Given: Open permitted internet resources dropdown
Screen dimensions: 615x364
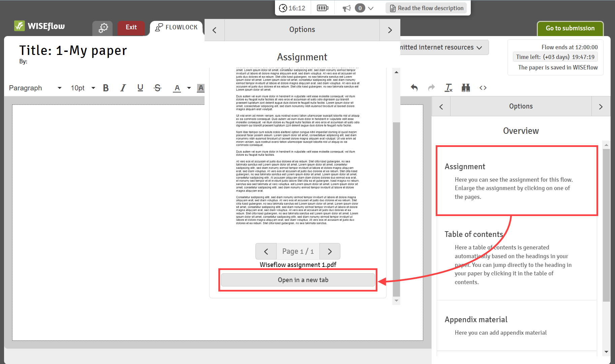Looking at the screenshot, I should pyautogui.click(x=444, y=48).
